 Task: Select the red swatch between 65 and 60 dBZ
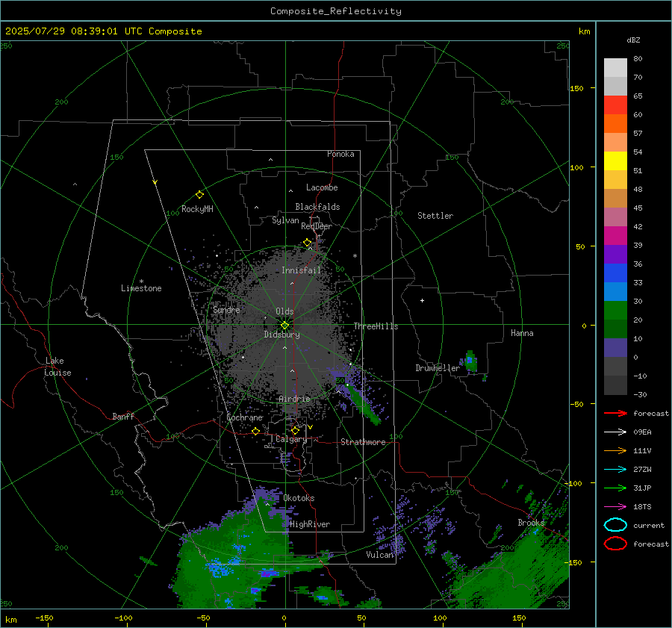[x=615, y=105]
